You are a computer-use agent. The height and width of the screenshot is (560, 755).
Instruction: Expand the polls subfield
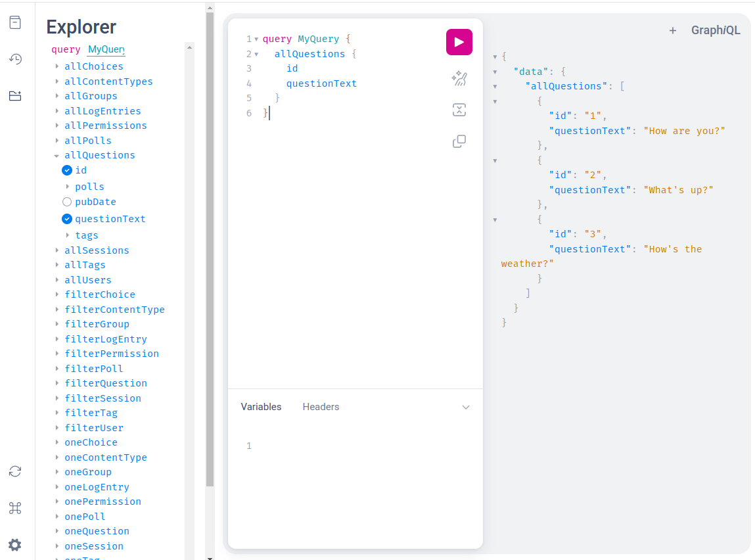click(68, 187)
